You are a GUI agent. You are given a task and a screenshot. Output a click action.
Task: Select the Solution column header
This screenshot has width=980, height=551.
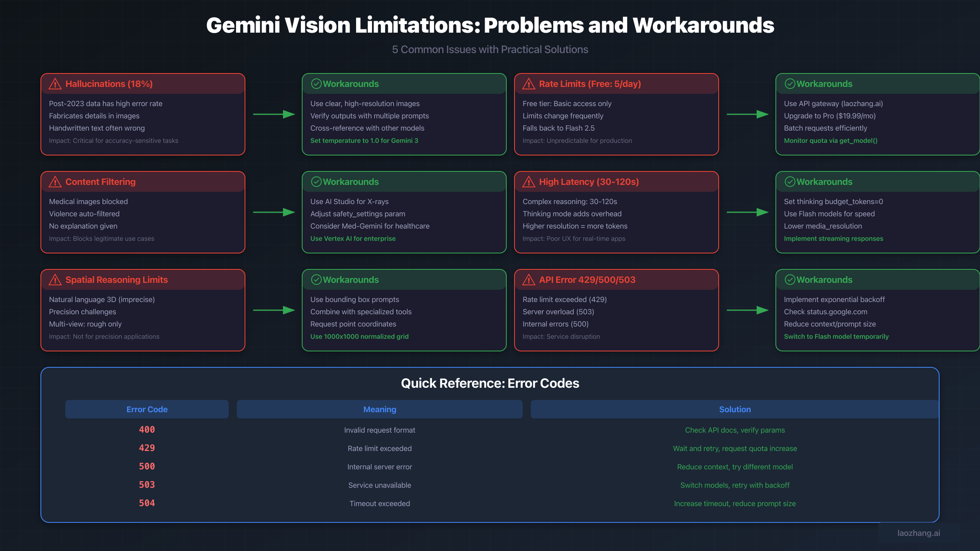pyautogui.click(x=735, y=409)
